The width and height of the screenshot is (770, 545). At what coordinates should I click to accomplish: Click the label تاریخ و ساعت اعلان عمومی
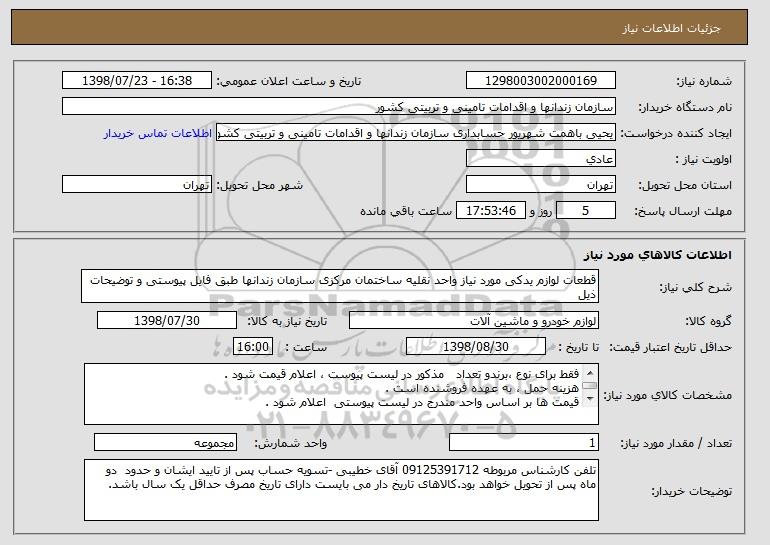tap(289, 82)
